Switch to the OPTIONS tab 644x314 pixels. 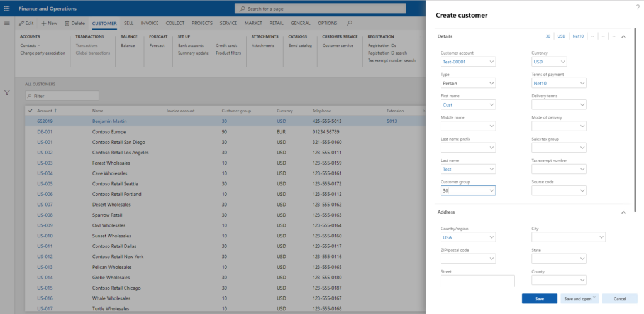click(x=327, y=23)
